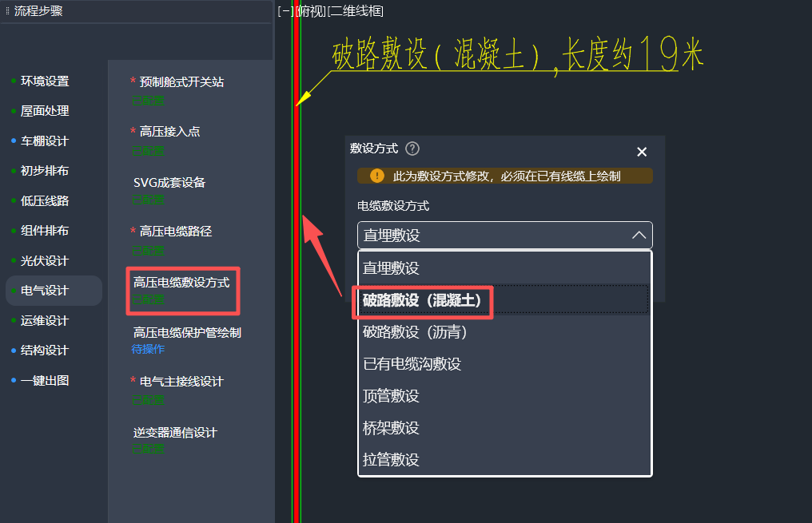Viewport: 812px width, 523px height.
Task: Close the 敷设方式 dialog
Action: click(x=641, y=152)
